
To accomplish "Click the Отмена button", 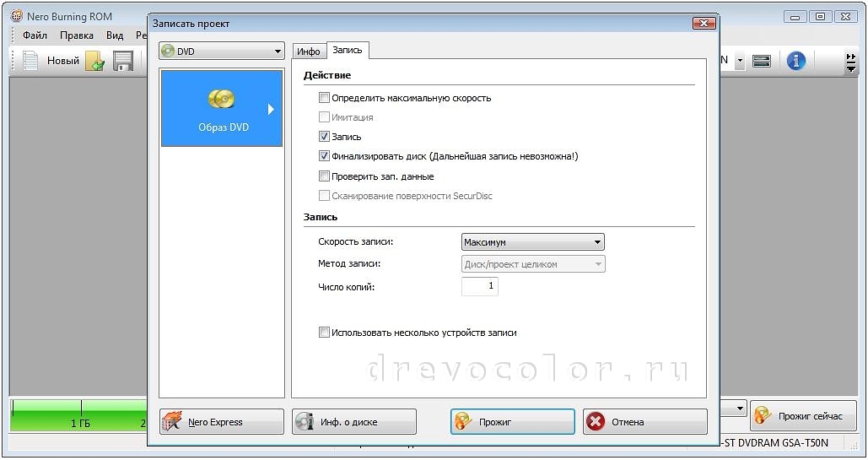I will pos(645,422).
